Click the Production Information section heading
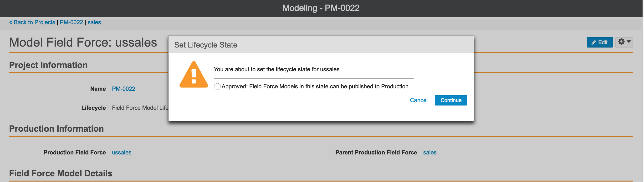 point(56,129)
